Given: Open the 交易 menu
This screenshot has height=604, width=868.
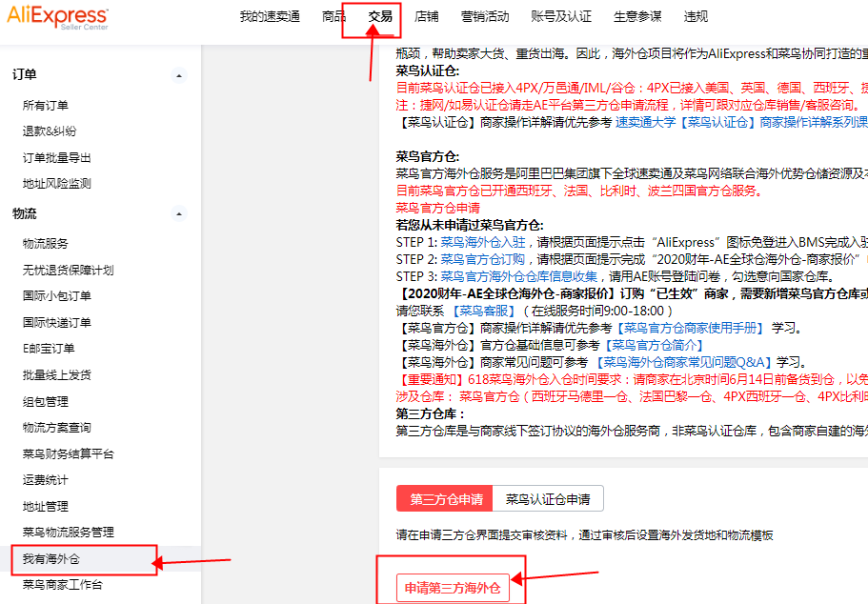Looking at the screenshot, I should tap(379, 16).
